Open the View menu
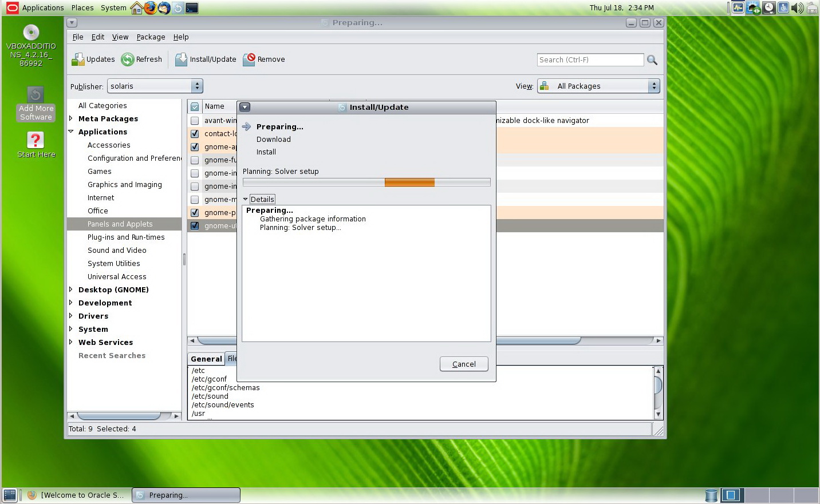Viewport: 820px width, 504px height. (120, 37)
